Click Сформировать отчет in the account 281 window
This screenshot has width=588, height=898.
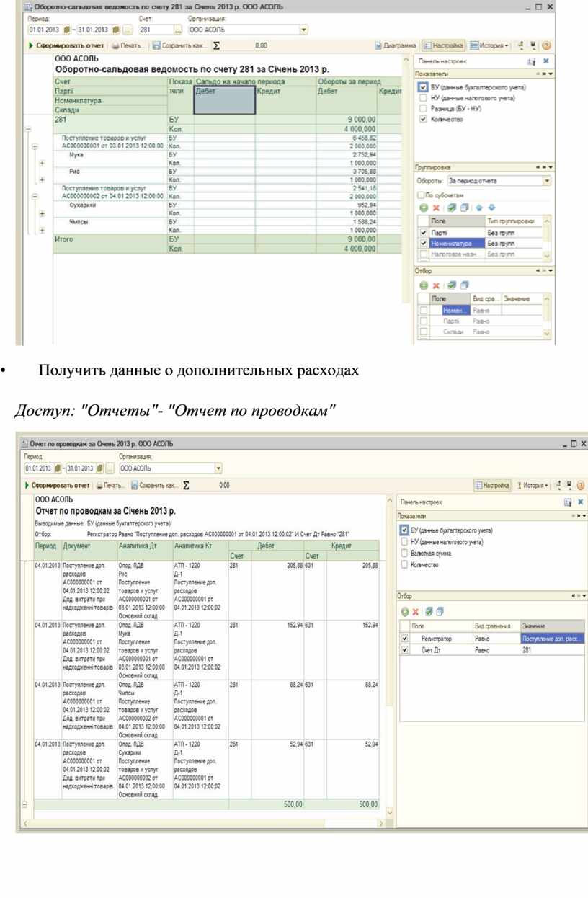click(x=68, y=45)
